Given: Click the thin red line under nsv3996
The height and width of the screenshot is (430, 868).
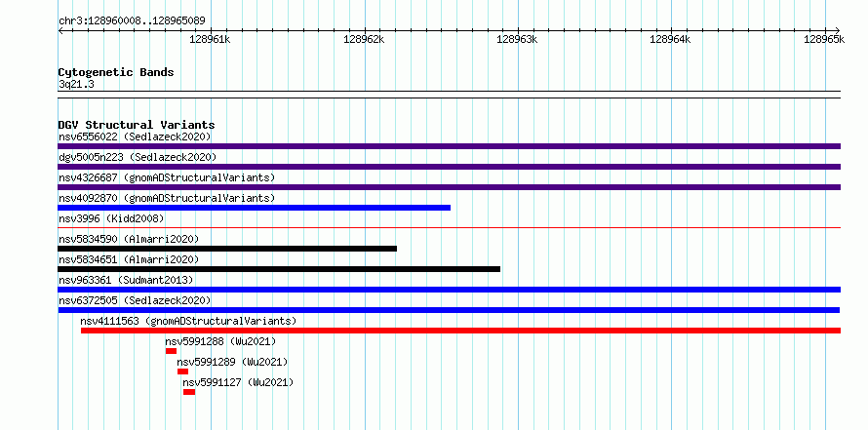Looking at the screenshot, I should click(449, 227).
